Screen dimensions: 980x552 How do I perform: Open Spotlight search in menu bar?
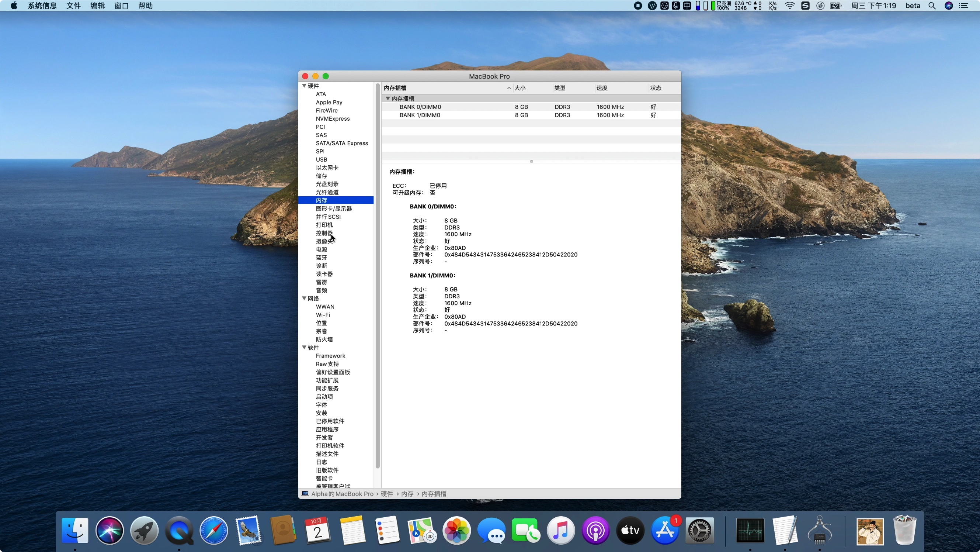tap(932, 6)
